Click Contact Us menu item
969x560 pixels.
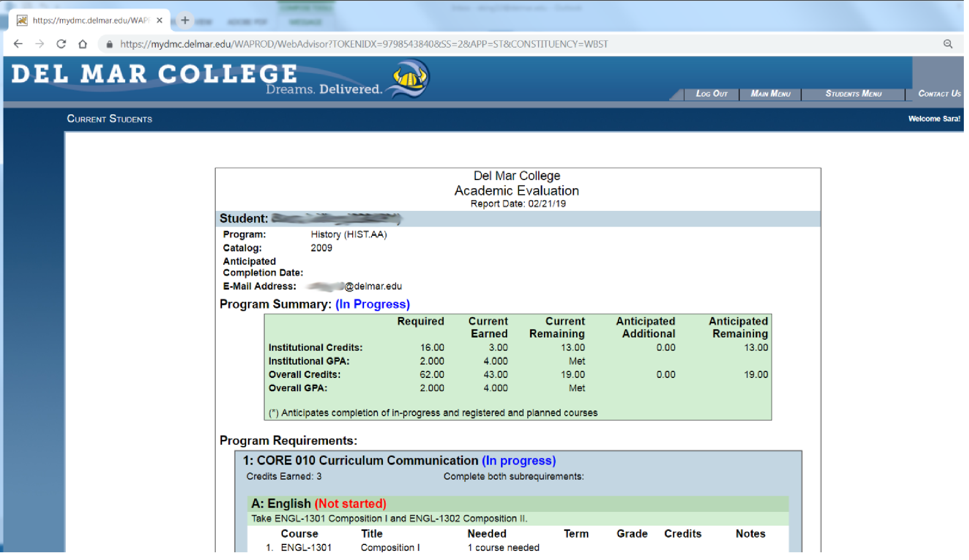tap(939, 94)
